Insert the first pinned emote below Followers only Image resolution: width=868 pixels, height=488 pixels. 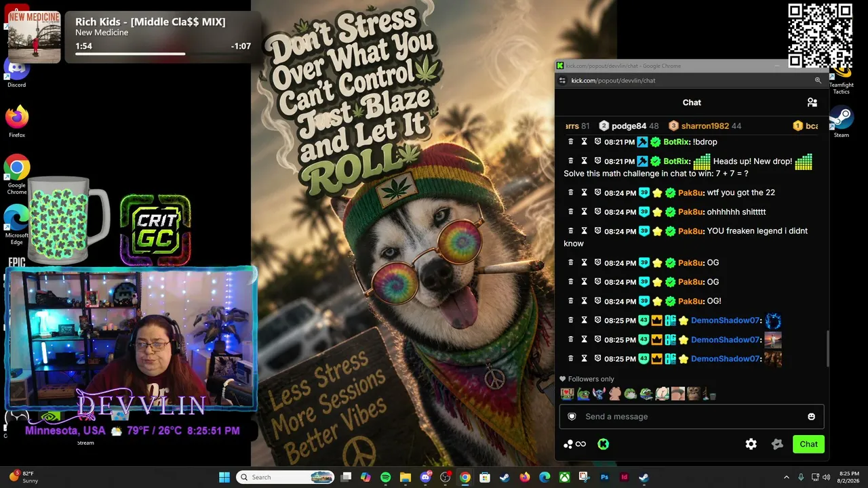coord(567,394)
